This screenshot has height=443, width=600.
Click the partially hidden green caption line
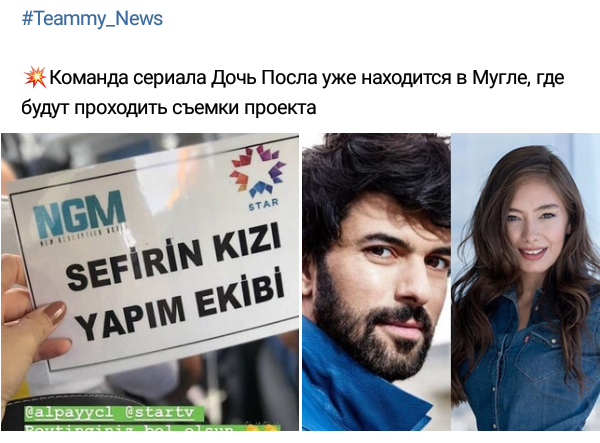[x=152, y=427]
